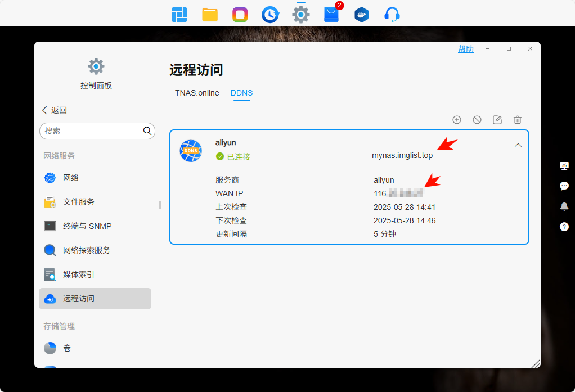575x392 pixels.
Task: Open the App Center shopping bag icon
Action: pyautogui.click(x=331, y=15)
